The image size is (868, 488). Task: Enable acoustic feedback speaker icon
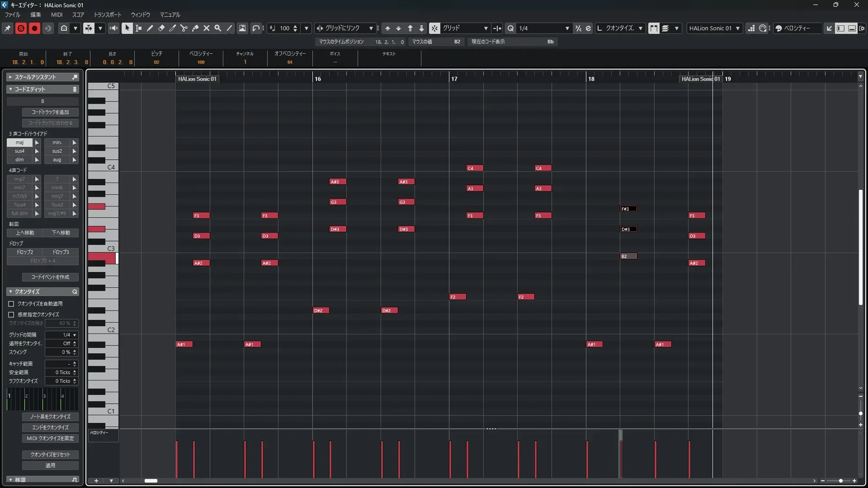pyautogui.click(x=114, y=28)
